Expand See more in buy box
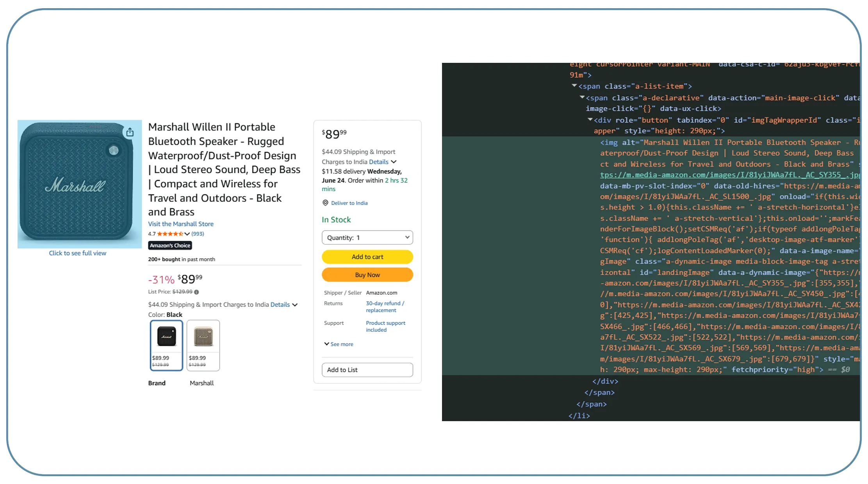This screenshot has height=484, width=868. [x=339, y=344]
